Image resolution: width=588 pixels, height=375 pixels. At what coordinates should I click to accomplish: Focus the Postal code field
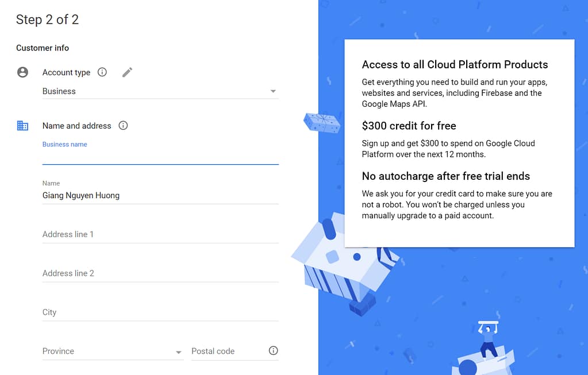[x=227, y=351]
